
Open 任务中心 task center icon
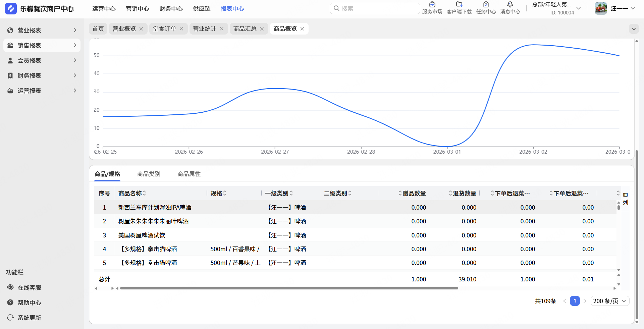pos(486,5)
